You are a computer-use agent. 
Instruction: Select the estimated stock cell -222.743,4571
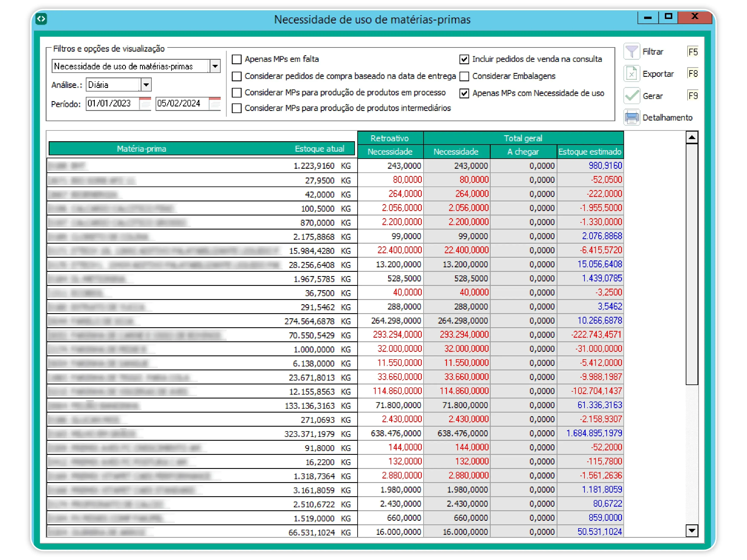click(590, 335)
